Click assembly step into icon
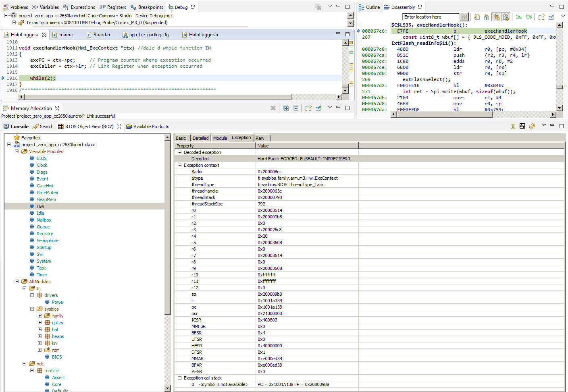 pos(519,17)
